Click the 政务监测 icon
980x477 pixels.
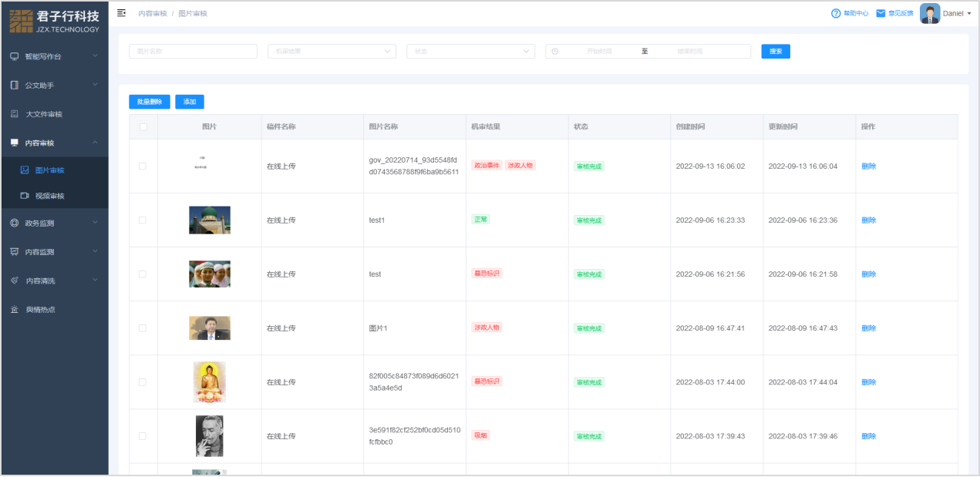click(15, 223)
